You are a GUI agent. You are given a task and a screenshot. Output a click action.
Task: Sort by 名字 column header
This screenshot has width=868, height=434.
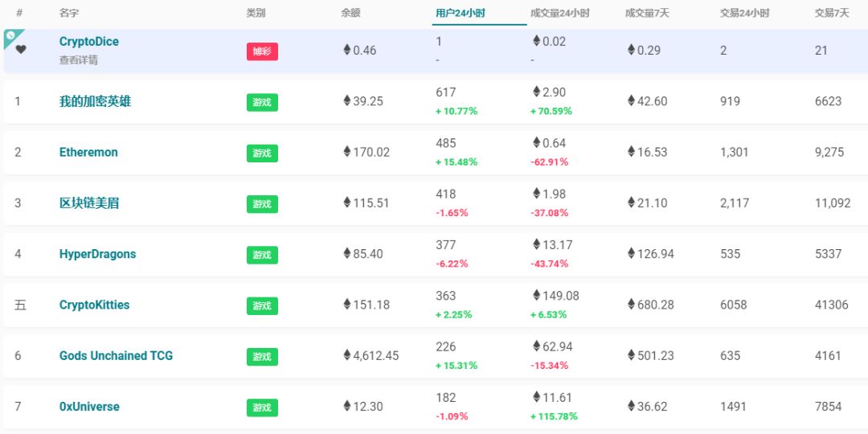click(69, 13)
